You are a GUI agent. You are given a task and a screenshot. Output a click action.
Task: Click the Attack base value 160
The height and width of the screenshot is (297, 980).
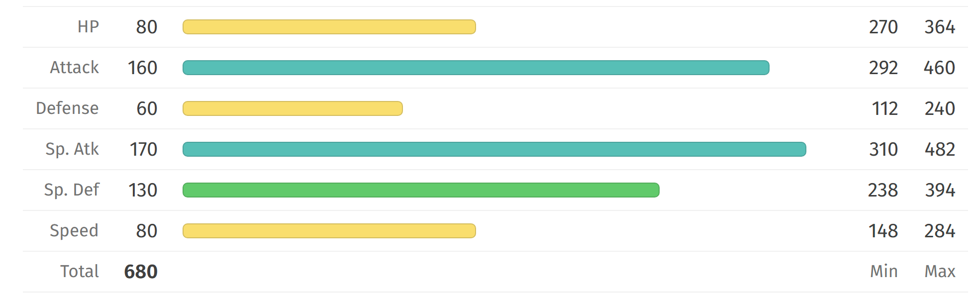(143, 68)
